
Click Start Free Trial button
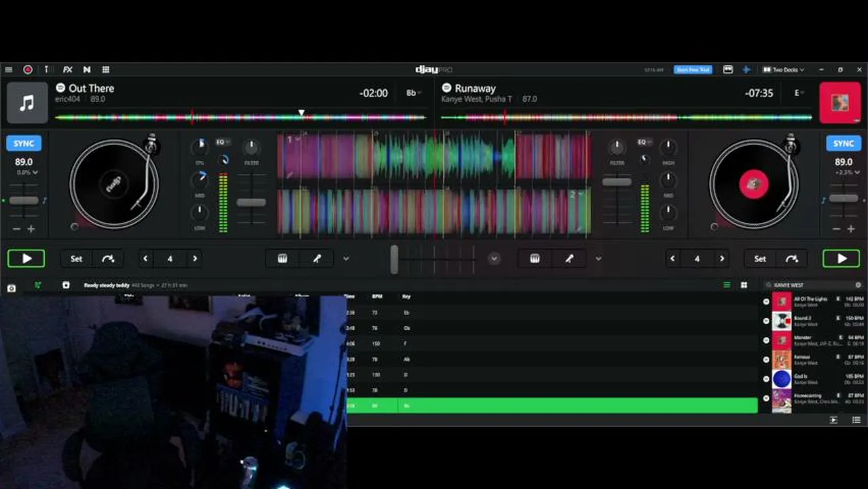(693, 69)
